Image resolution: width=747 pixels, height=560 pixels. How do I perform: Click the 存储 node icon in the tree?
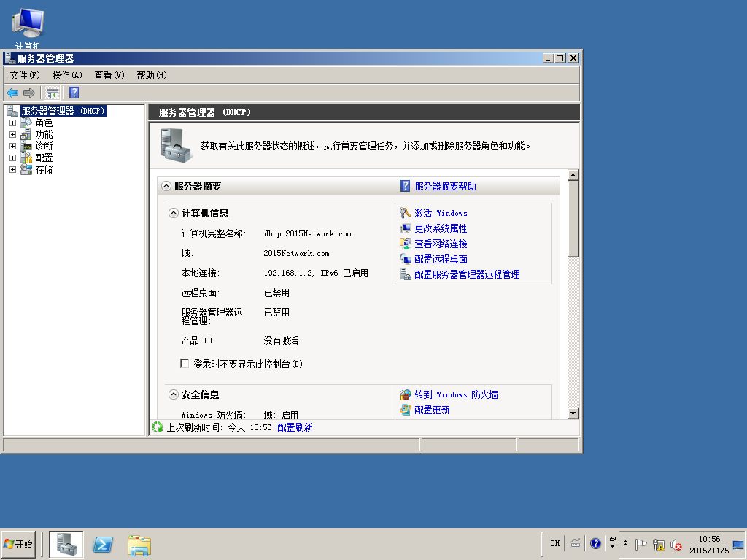26,169
